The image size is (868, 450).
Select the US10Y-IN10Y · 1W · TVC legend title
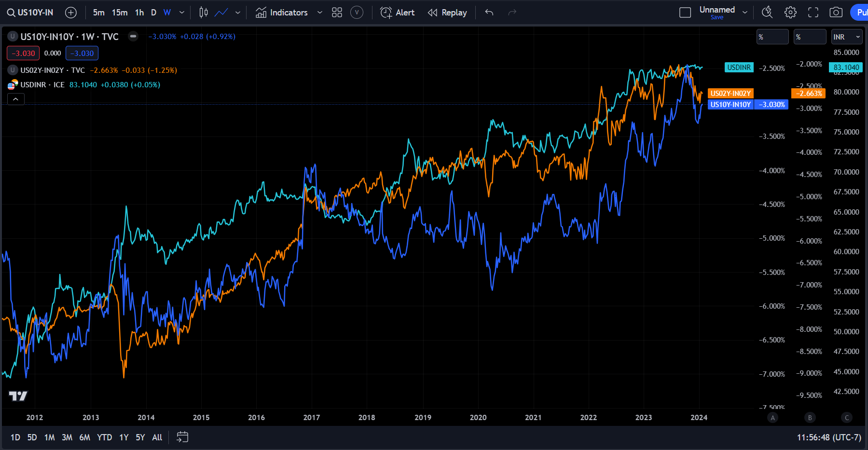69,37
